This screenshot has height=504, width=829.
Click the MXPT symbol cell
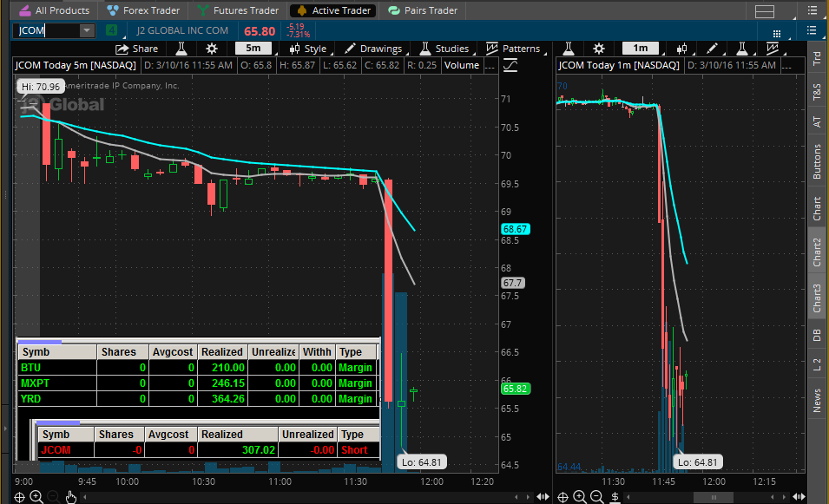point(57,383)
